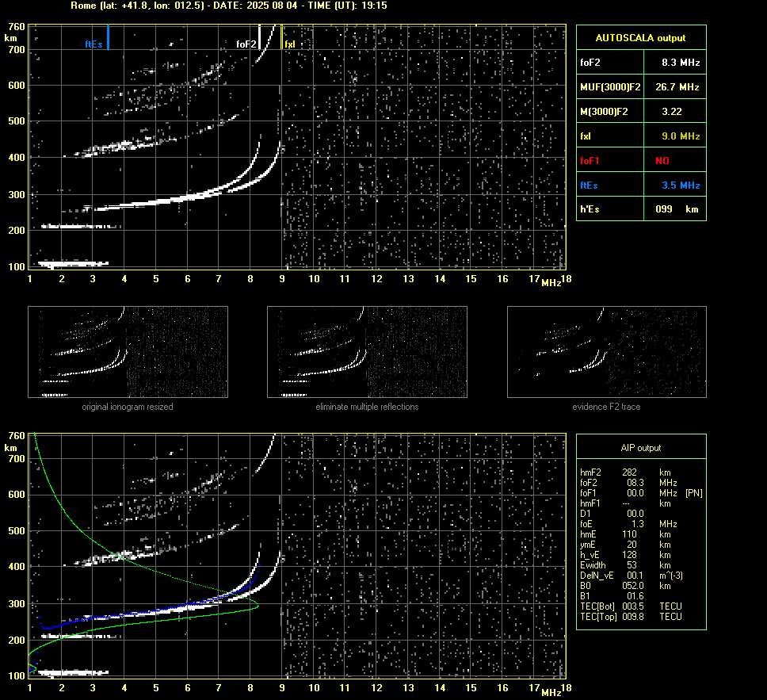Click the TEC[Bot] 003.5 TECU entry

tap(631, 606)
